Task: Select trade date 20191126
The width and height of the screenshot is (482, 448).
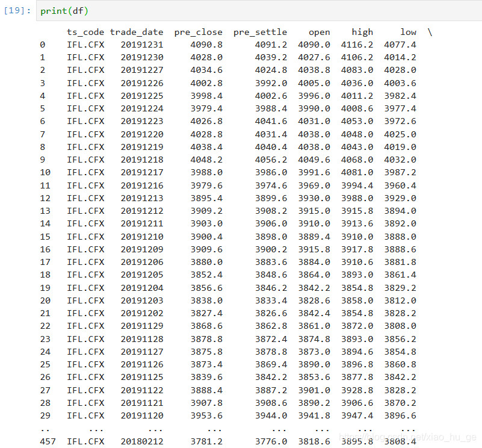Action: tap(142, 364)
